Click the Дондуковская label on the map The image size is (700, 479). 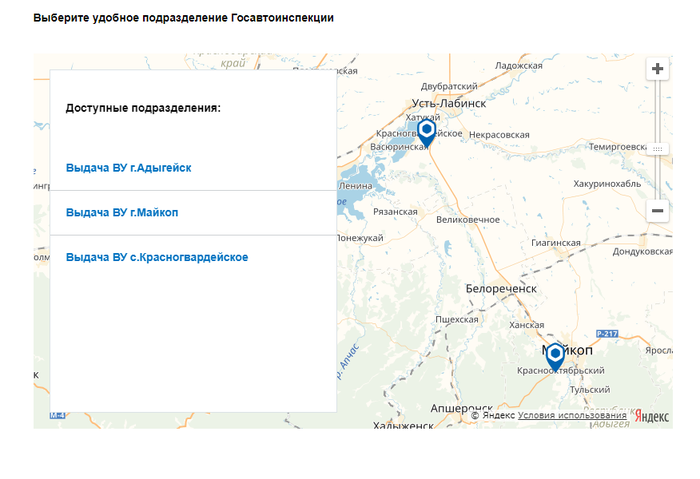(x=642, y=252)
